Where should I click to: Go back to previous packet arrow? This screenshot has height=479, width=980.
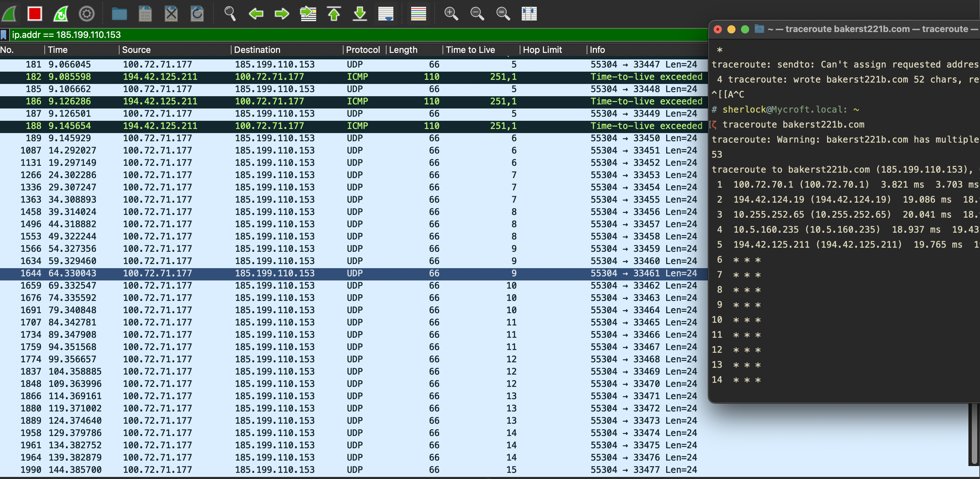coord(256,14)
